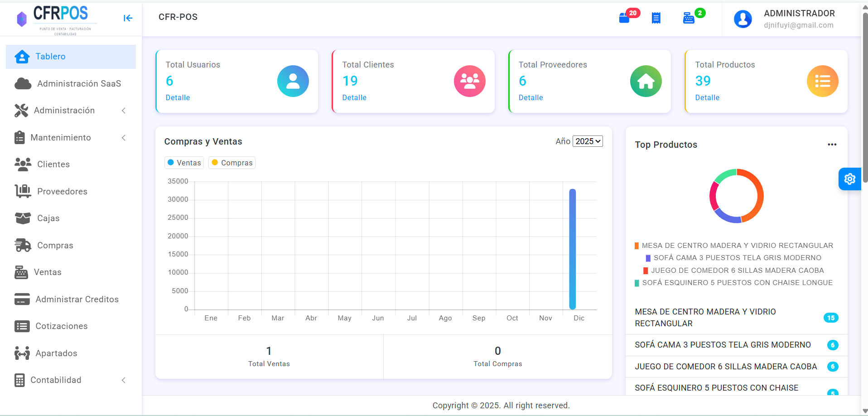Click the Total Productos list icon
Image resolution: width=868 pixels, height=416 pixels.
[x=823, y=81]
